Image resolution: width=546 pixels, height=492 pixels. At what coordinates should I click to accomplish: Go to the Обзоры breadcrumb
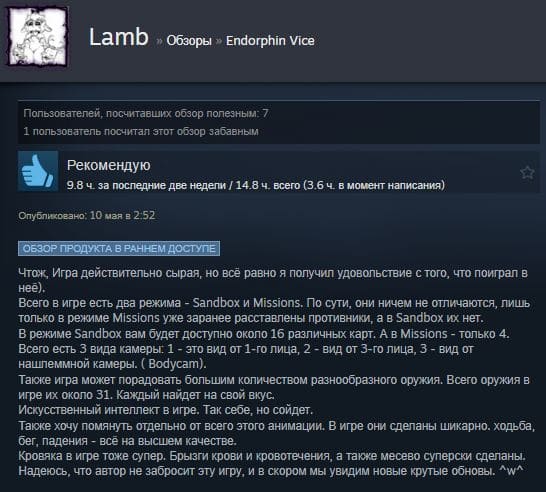(x=189, y=41)
